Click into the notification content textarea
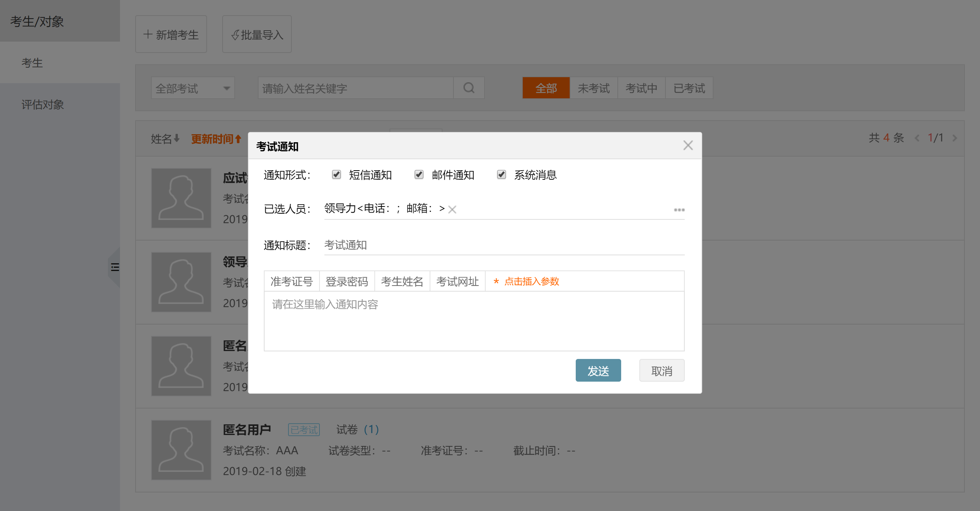This screenshot has height=511, width=980. pyautogui.click(x=474, y=321)
